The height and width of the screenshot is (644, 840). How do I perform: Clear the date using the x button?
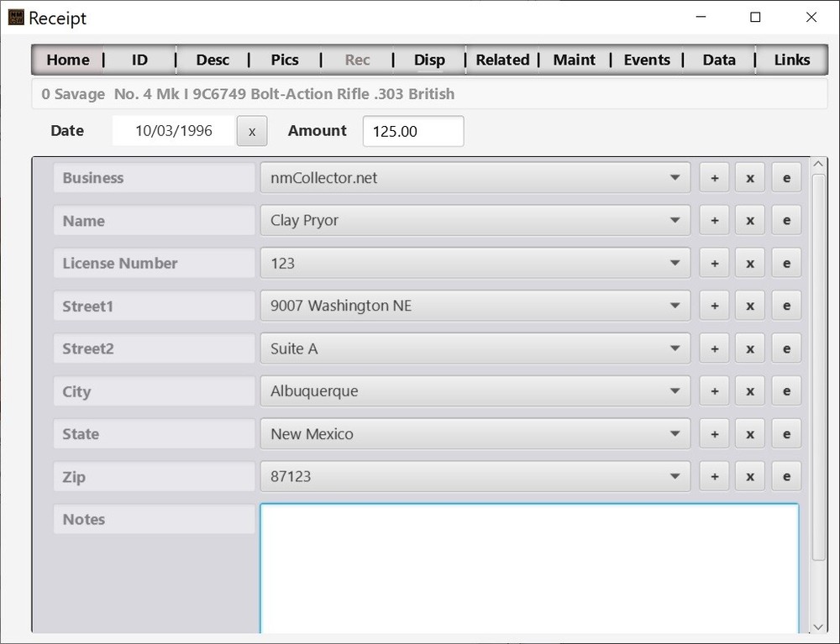(x=251, y=131)
